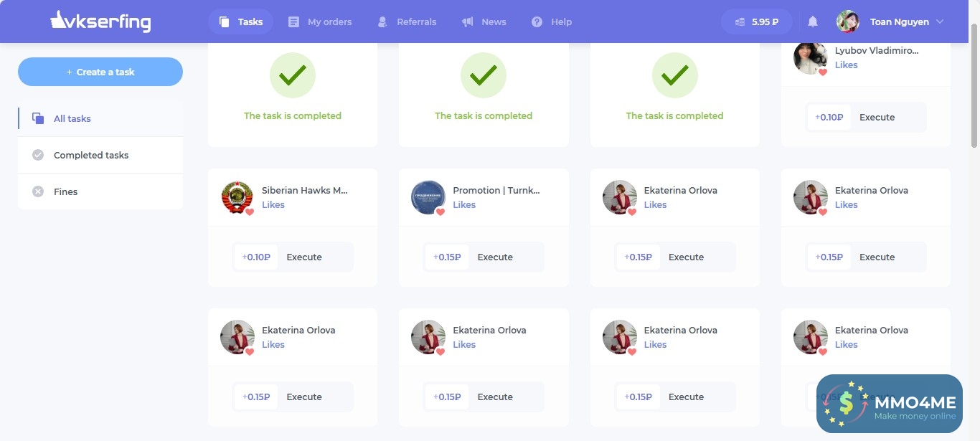This screenshot has width=980, height=441.
Task: Click the Fines sidebar icon
Action: [x=37, y=191]
